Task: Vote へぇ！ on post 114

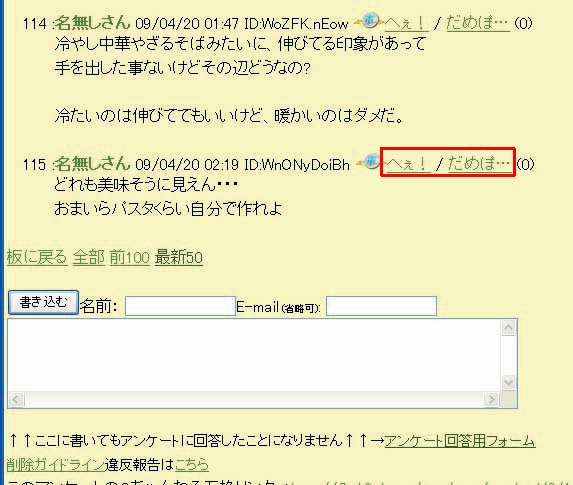Action: 406,24
